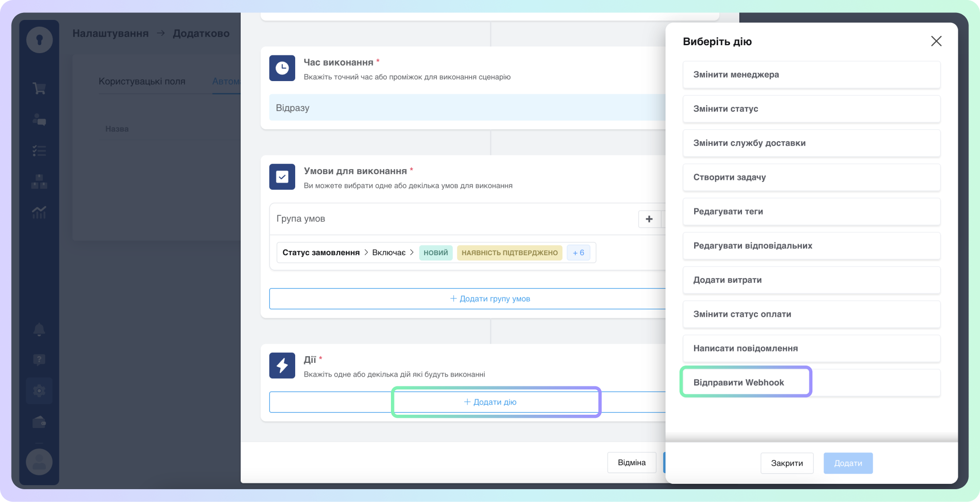Click Додати дію button
Image resolution: width=980 pixels, height=502 pixels.
pos(490,402)
